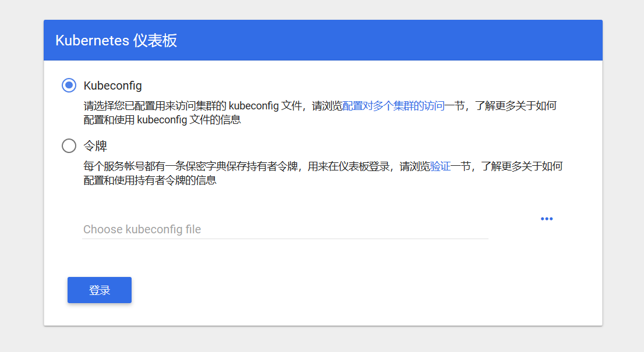Click description text starting 每个服务帐号
Viewport: 644px width, 352px height.
click(323, 173)
